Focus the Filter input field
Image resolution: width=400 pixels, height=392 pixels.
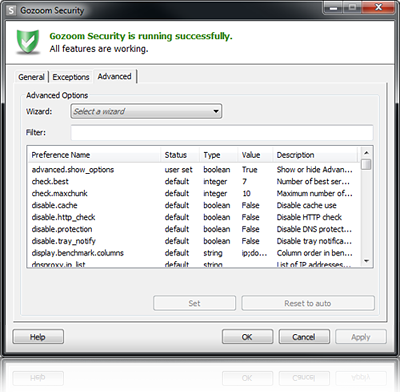tap(222, 133)
